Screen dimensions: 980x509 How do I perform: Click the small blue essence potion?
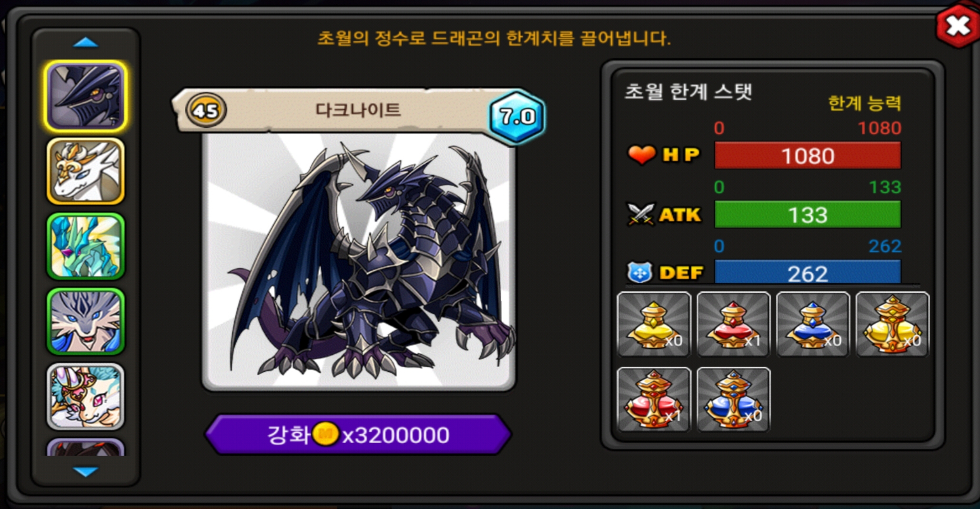(x=813, y=324)
